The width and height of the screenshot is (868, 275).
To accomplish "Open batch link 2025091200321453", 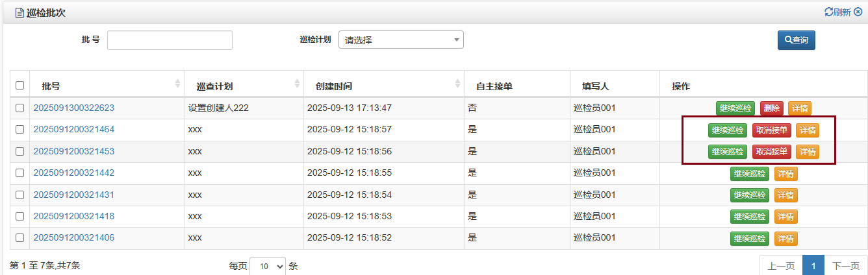I will point(73,151).
